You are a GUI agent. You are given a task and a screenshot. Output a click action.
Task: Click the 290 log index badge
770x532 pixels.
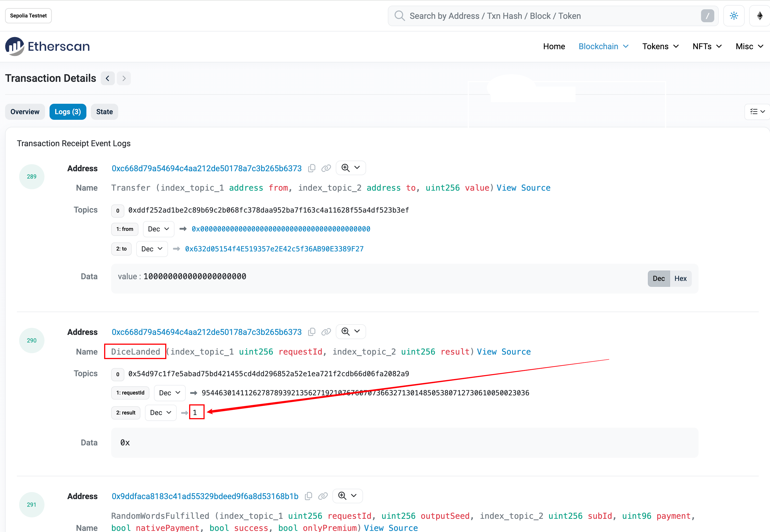pos(32,340)
